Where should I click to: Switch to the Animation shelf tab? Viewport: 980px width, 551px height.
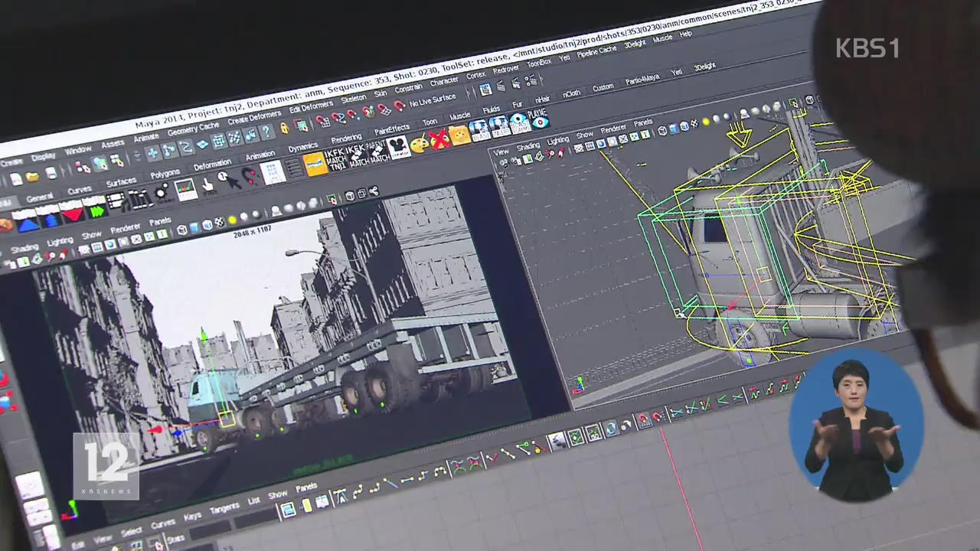point(260,156)
